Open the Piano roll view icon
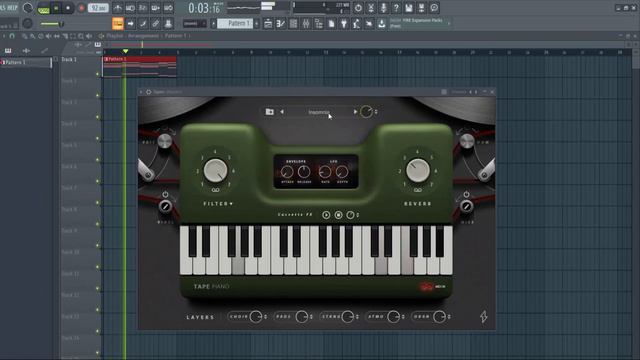 tap(281, 24)
